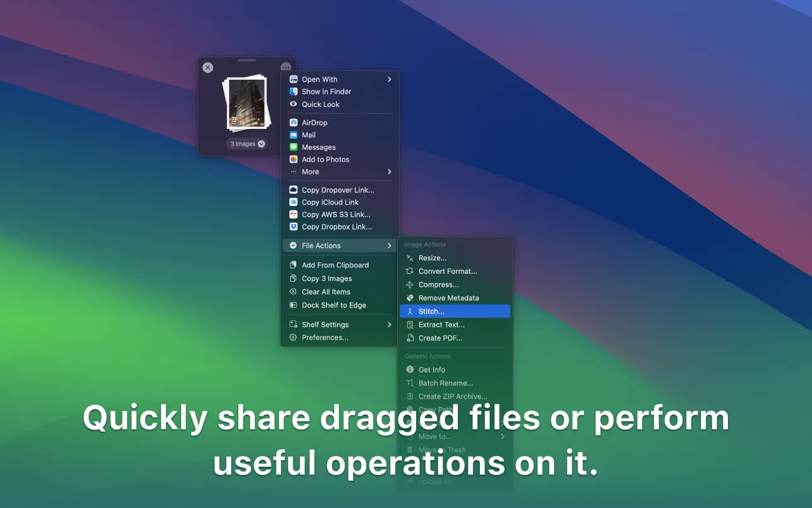Click the Resize action icon
This screenshot has width=812, height=508.
pos(410,258)
